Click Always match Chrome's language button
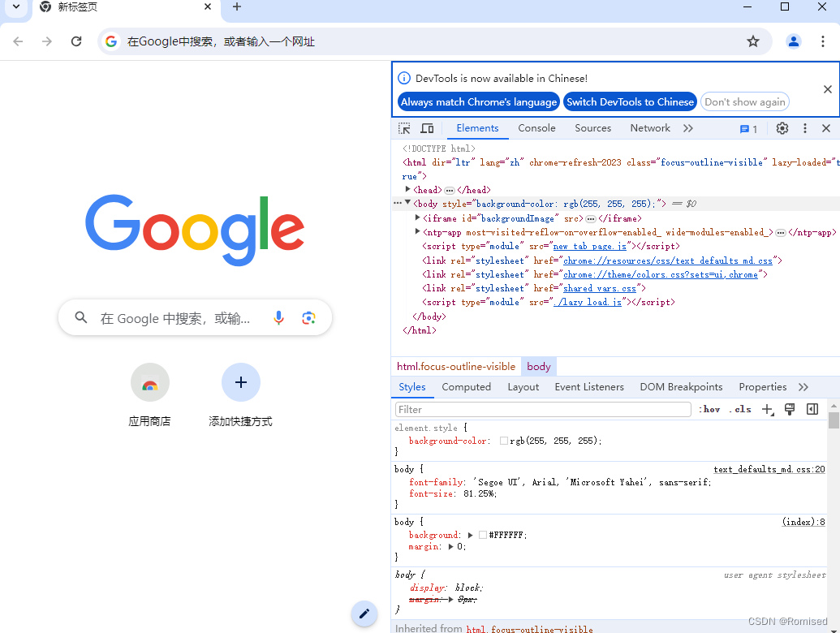Screen dimensions: 840x633 [x=478, y=101]
